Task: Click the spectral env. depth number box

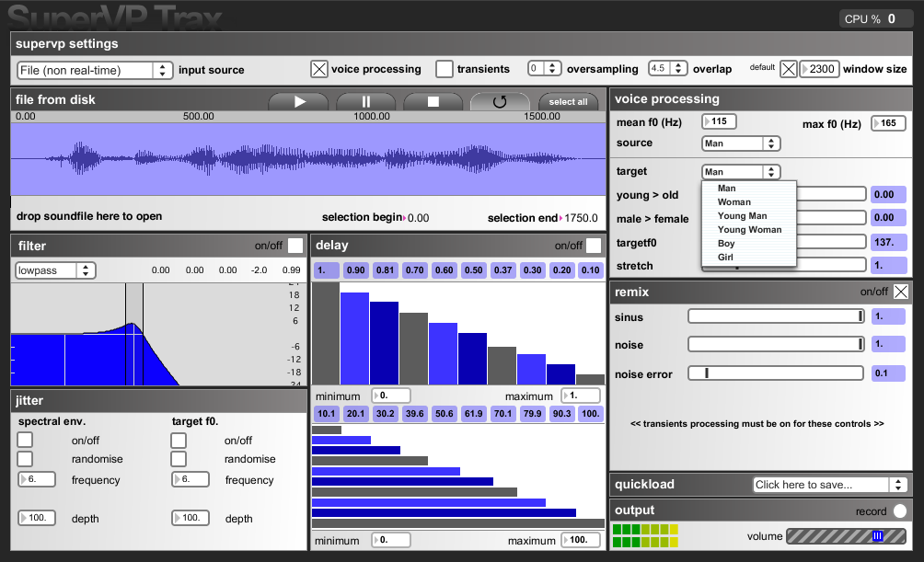Action: click(x=37, y=518)
